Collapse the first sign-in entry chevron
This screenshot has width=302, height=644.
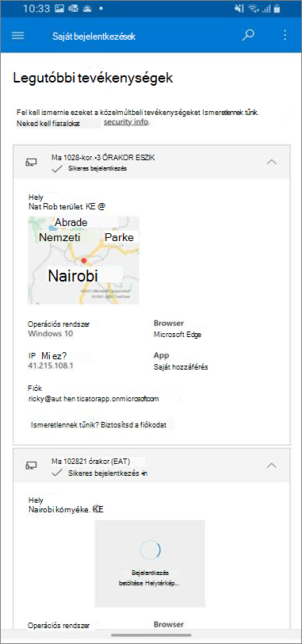tap(272, 162)
